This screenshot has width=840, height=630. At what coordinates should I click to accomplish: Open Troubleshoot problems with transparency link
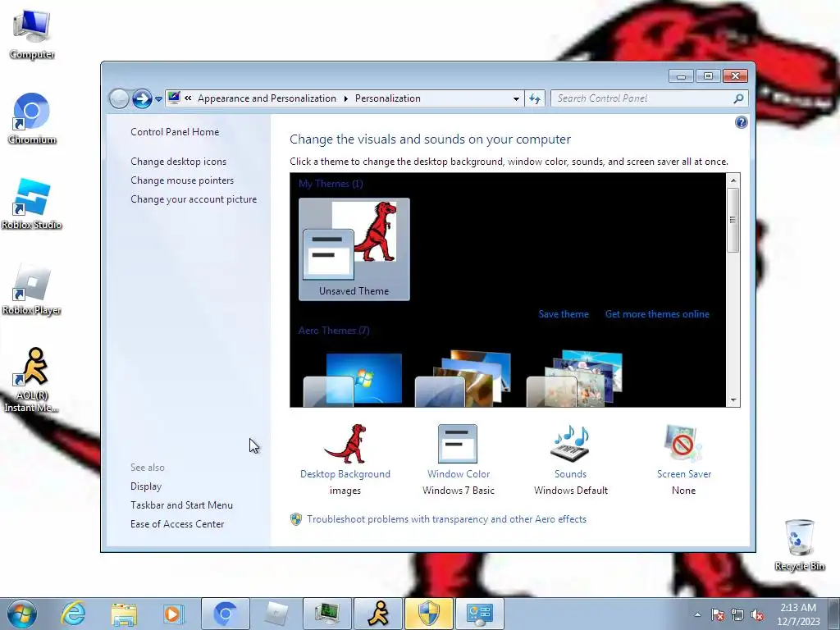click(447, 519)
